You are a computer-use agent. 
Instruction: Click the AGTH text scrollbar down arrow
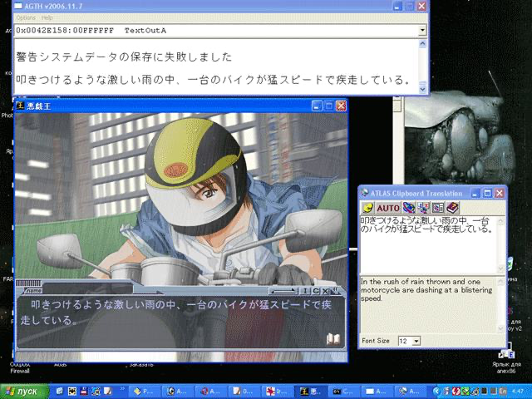pyautogui.click(x=422, y=89)
